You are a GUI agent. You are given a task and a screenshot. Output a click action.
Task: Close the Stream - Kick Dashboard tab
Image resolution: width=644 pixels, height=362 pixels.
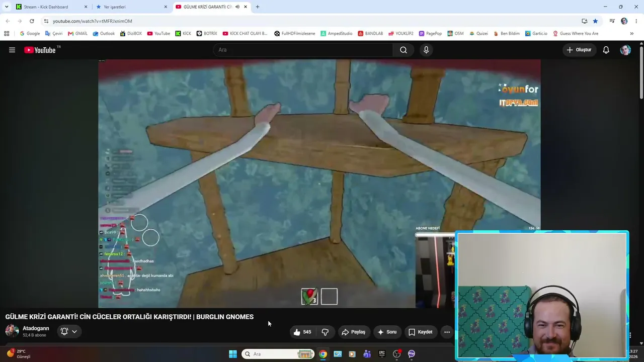86,7
